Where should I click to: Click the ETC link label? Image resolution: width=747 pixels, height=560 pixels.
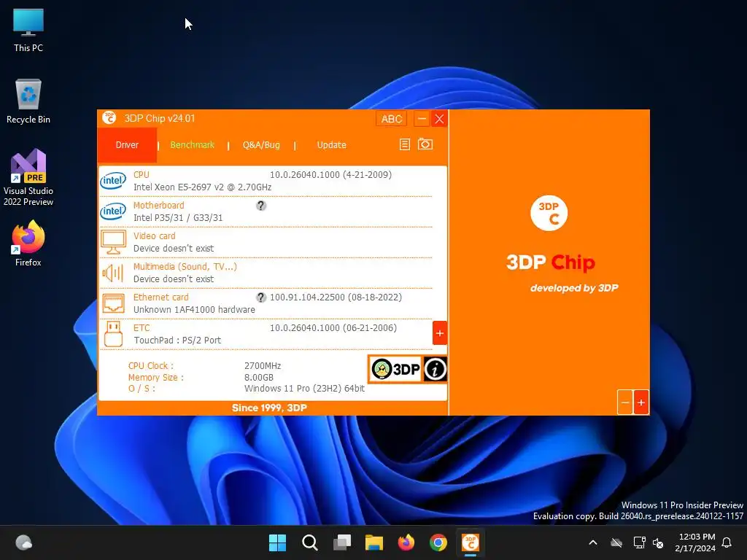(142, 327)
